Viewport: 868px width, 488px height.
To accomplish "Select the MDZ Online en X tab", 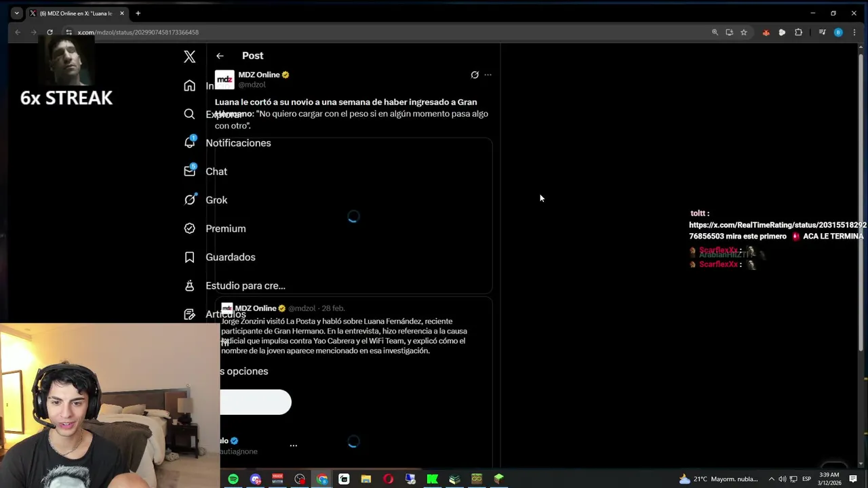I will 77,13.
